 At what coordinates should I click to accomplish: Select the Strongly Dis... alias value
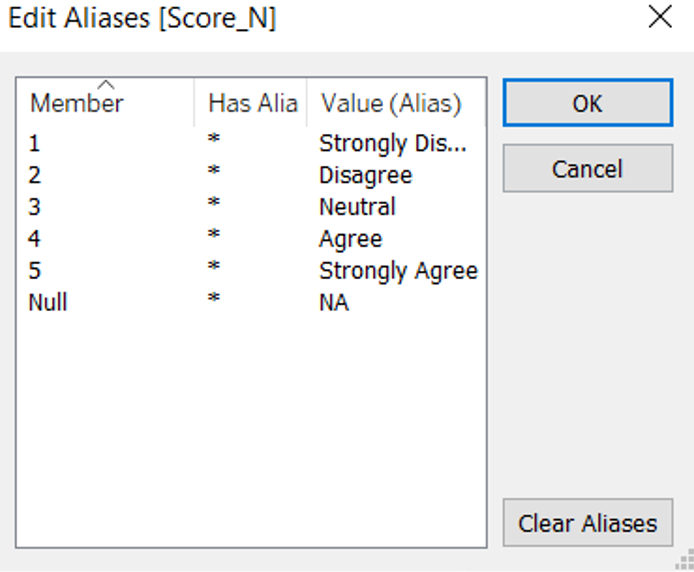[x=392, y=143]
